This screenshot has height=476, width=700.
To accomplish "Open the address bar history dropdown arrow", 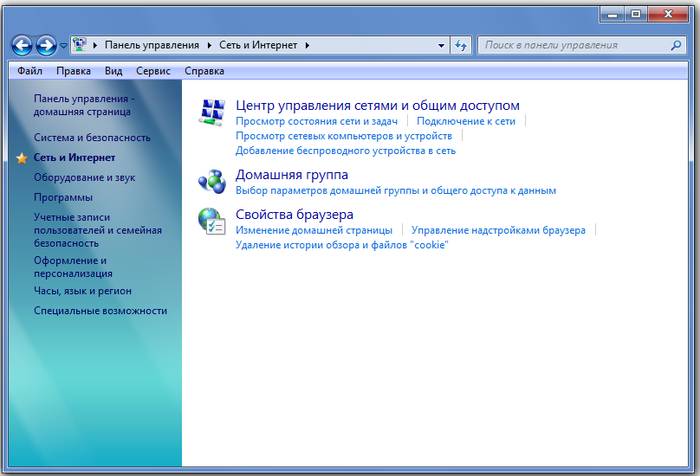I will click(x=441, y=46).
